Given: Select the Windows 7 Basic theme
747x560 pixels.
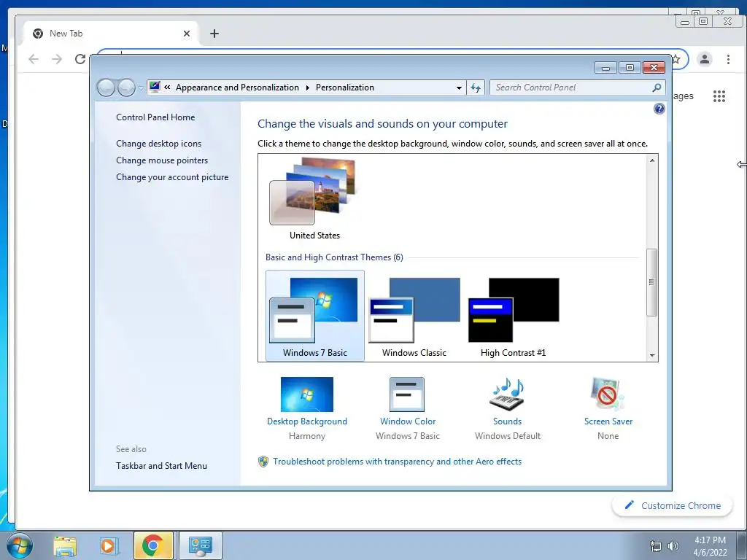Looking at the screenshot, I should [315, 316].
